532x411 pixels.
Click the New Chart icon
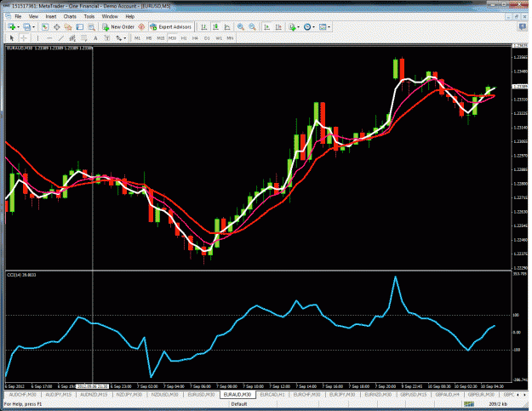click(x=12, y=26)
